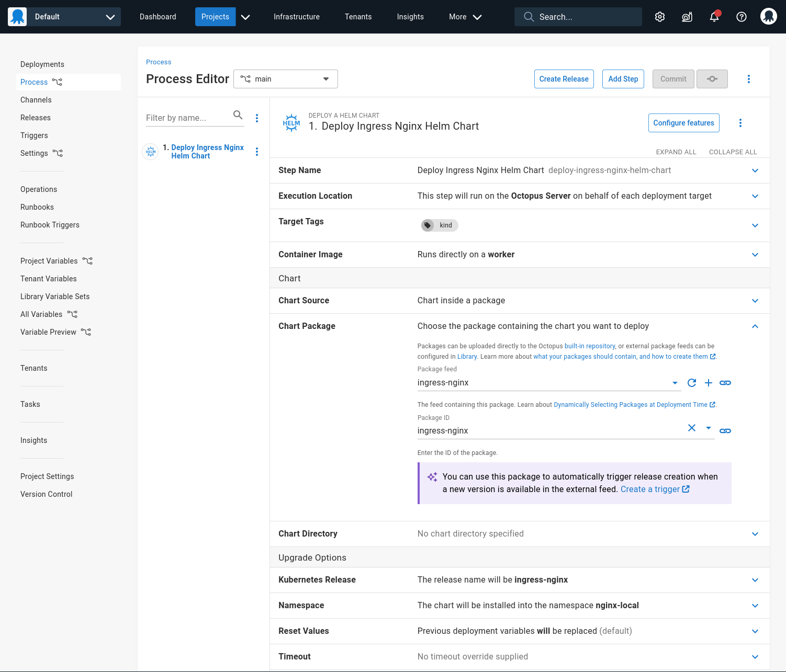The height and width of the screenshot is (672, 786).
Task: Click the branch icon beside Variable Preview
Action: click(x=86, y=332)
